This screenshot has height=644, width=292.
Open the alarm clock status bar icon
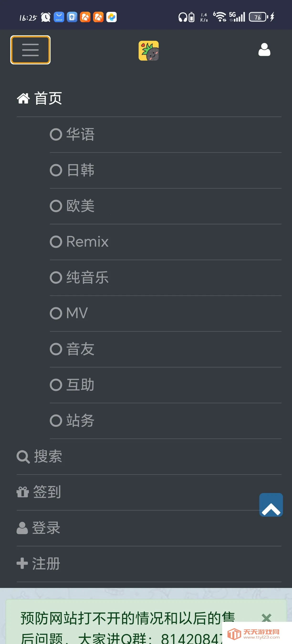tap(46, 17)
